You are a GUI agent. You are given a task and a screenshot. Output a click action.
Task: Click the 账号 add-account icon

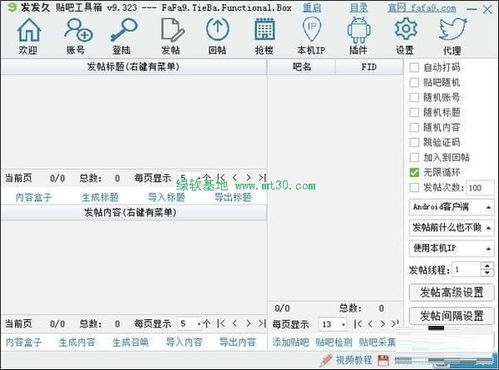point(78,30)
